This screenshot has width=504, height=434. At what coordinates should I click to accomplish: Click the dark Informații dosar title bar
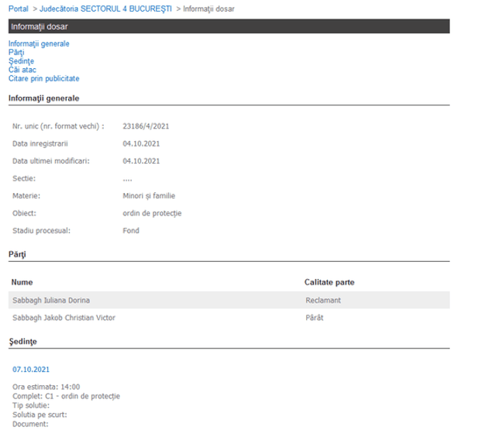229,26
